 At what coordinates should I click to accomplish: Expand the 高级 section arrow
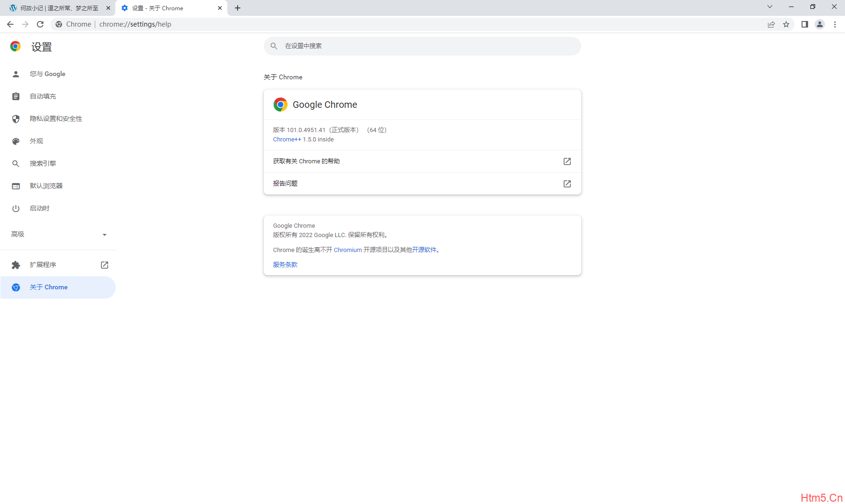click(x=105, y=235)
